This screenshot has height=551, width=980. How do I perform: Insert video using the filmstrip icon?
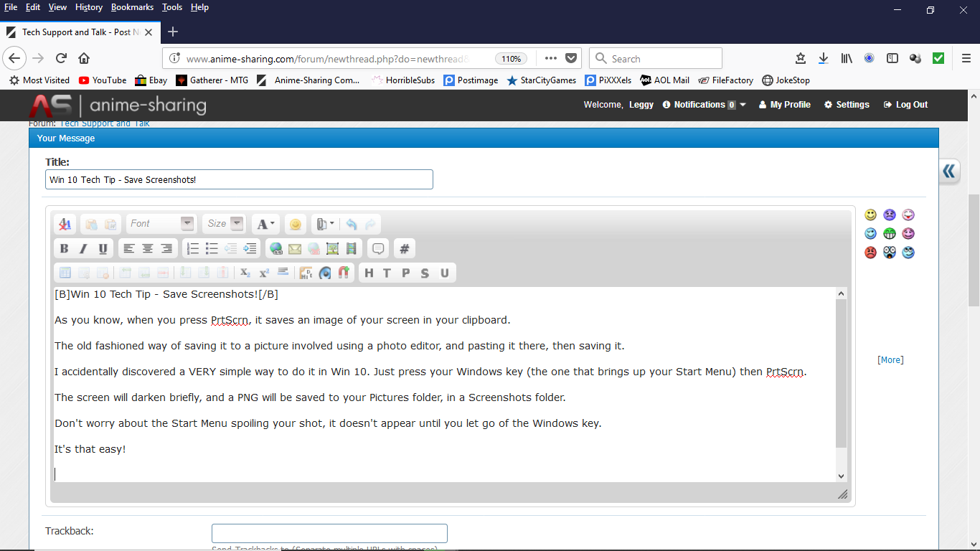tap(351, 249)
